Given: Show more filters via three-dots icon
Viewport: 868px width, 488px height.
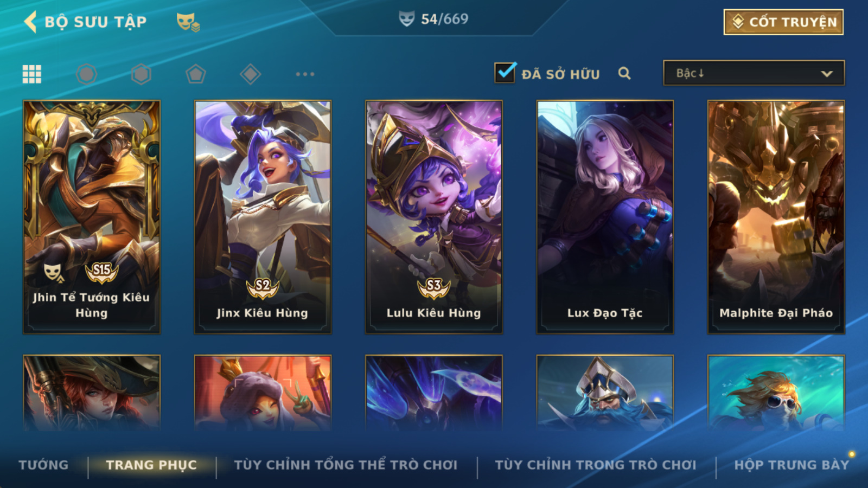Looking at the screenshot, I should pos(305,74).
